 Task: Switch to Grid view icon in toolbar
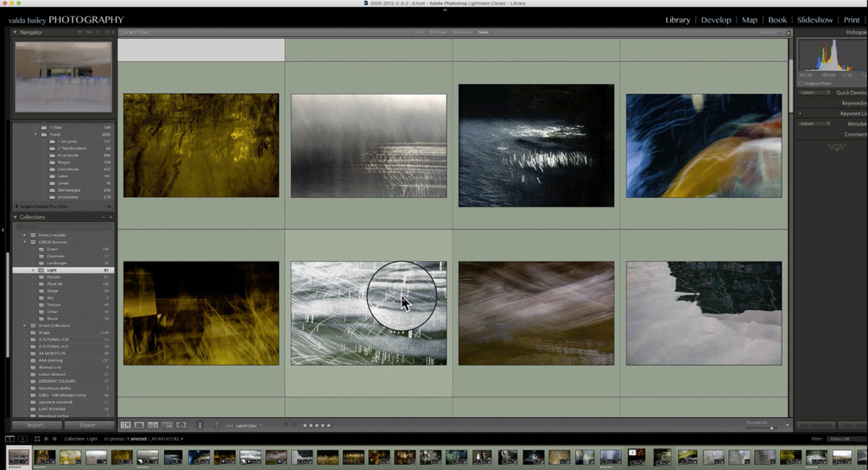pos(125,425)
